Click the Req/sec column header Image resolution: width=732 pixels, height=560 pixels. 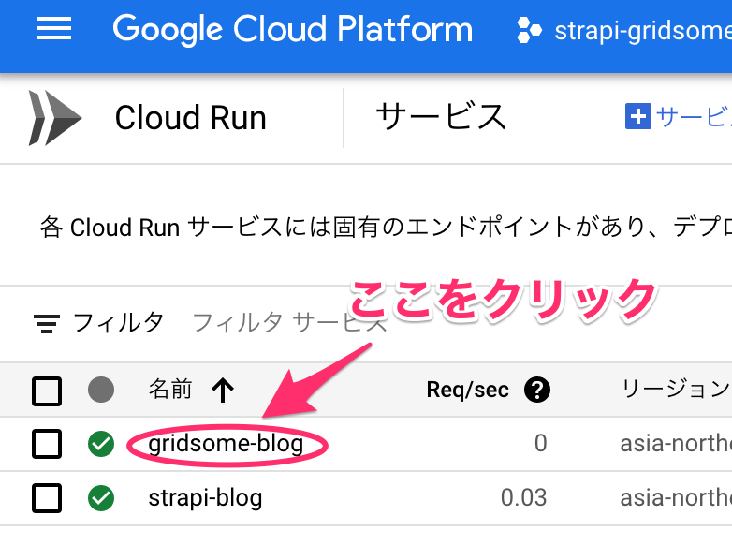pos(467,390)
